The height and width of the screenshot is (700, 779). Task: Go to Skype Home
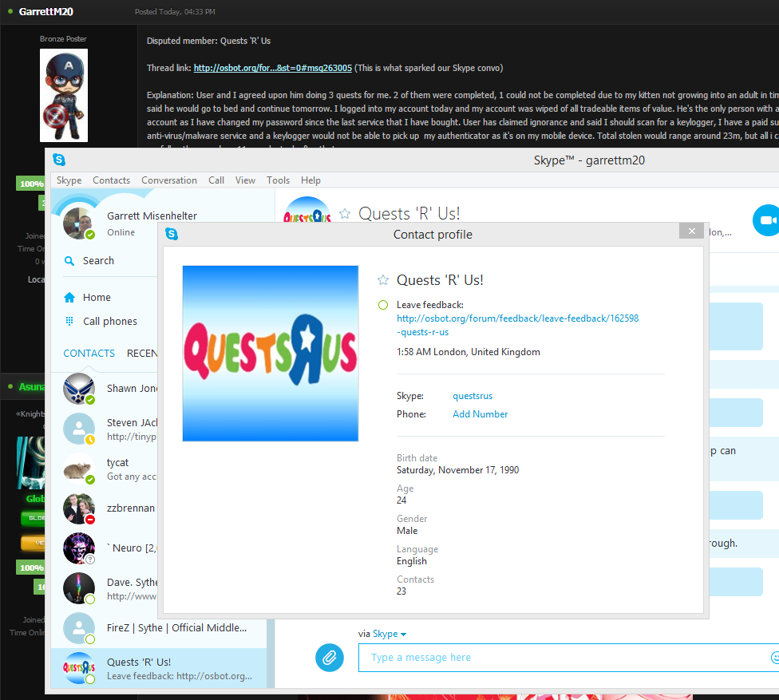pos(88,297)
